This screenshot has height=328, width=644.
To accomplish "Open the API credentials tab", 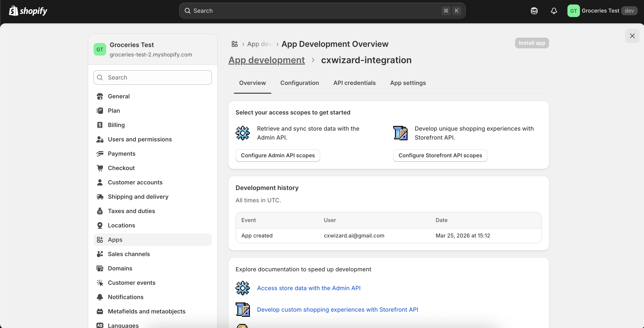I will point(354,83).
